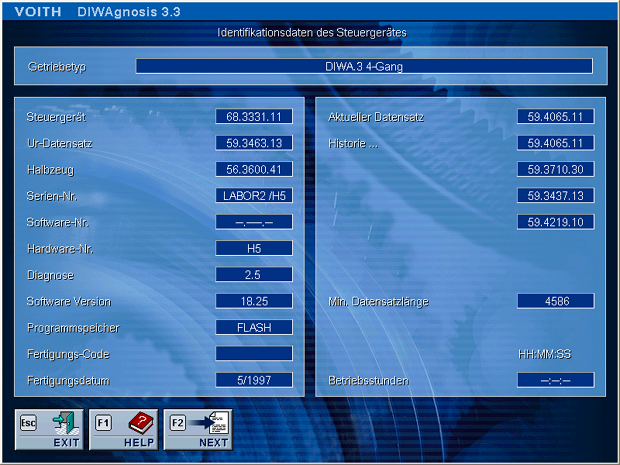Click the Software Version value 18.25
Screen dimensions: 620x465
pyautogui.click(x=254, y=301)
